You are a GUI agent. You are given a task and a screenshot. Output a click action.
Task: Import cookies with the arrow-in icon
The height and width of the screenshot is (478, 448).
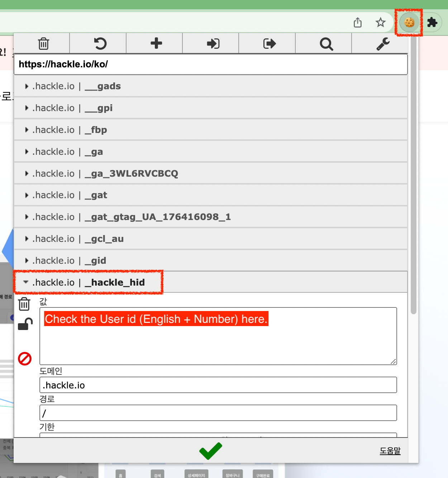[213, 44]
